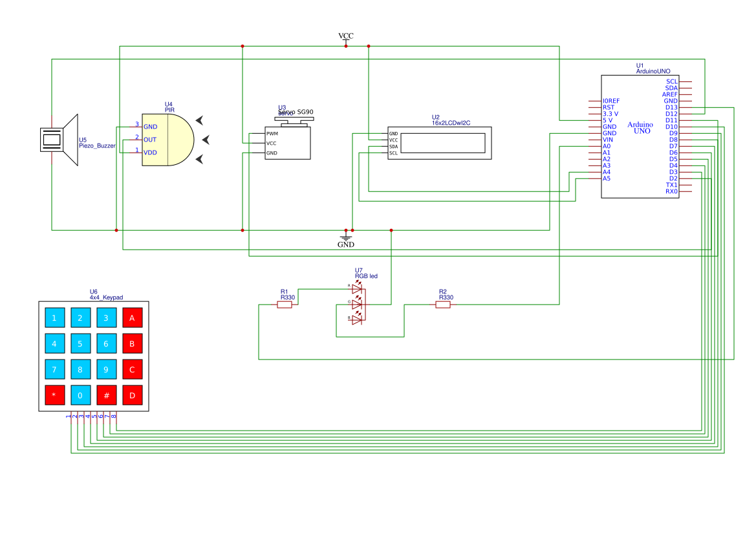756x534 pixels.
Task: Click keypad key 9
Action: coord(107,369)
